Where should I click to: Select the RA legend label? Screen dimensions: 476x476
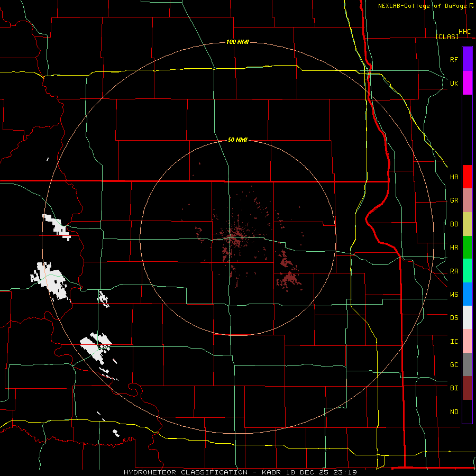(x=454, y=271)
